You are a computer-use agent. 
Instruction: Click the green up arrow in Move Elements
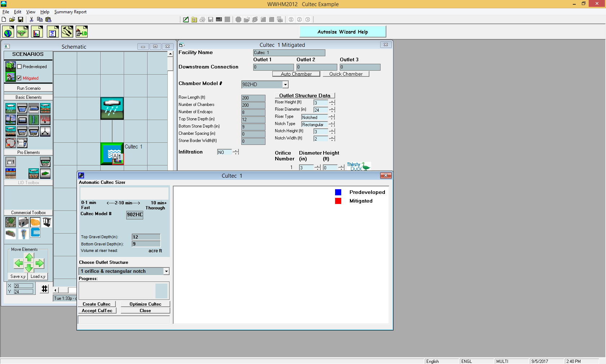pos(29,257)
